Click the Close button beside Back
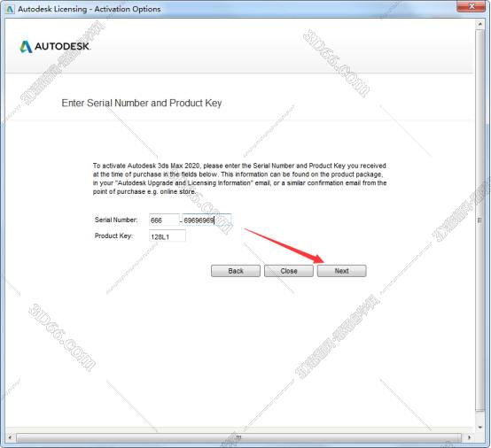491x448 pixels. click(289, 271)
